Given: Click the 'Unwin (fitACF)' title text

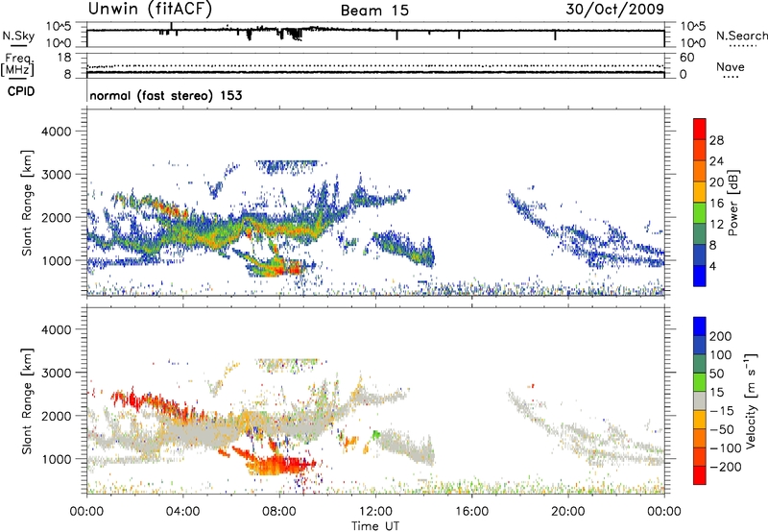Looking at the screenshot, I should 150,10.
